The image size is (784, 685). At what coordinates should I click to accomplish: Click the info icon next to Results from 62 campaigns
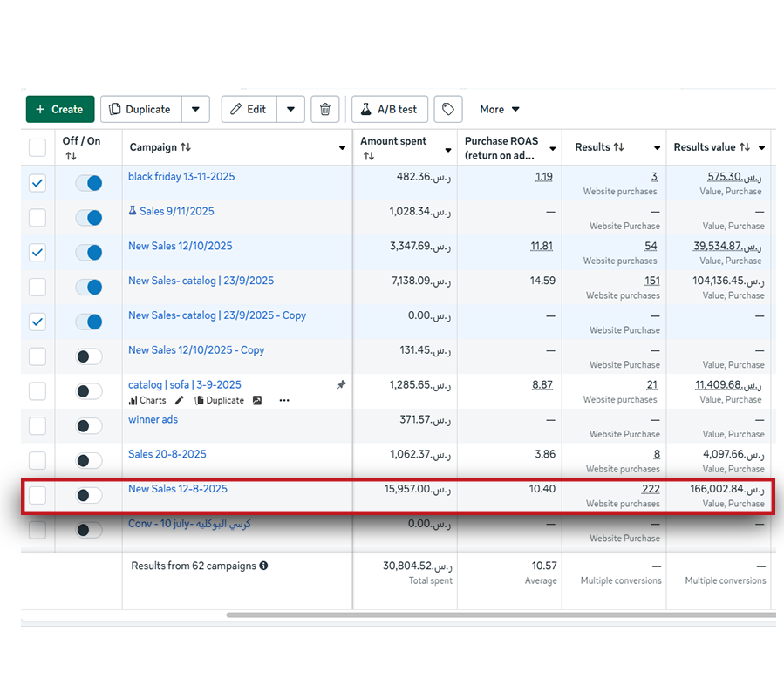click(x=263, y=566)
